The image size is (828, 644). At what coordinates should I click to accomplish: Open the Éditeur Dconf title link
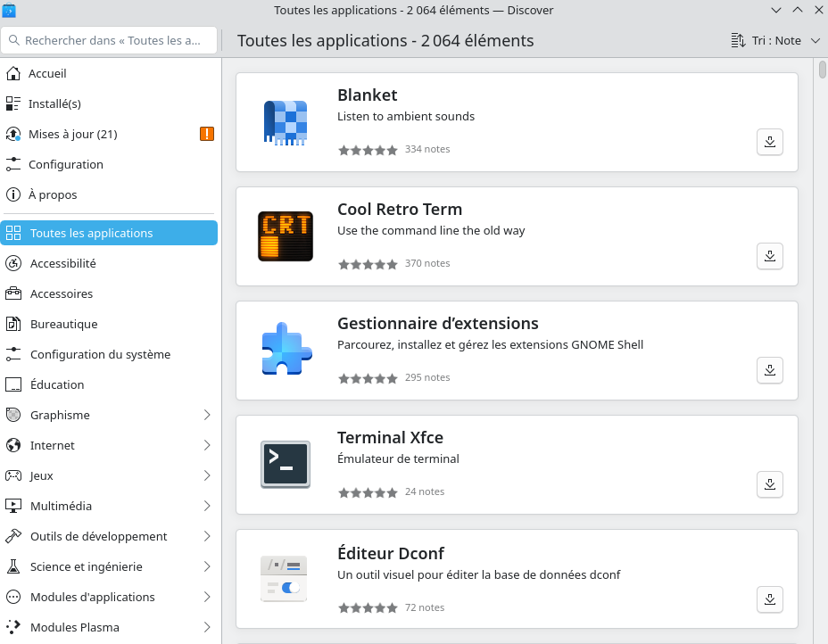tap(390, 552)
